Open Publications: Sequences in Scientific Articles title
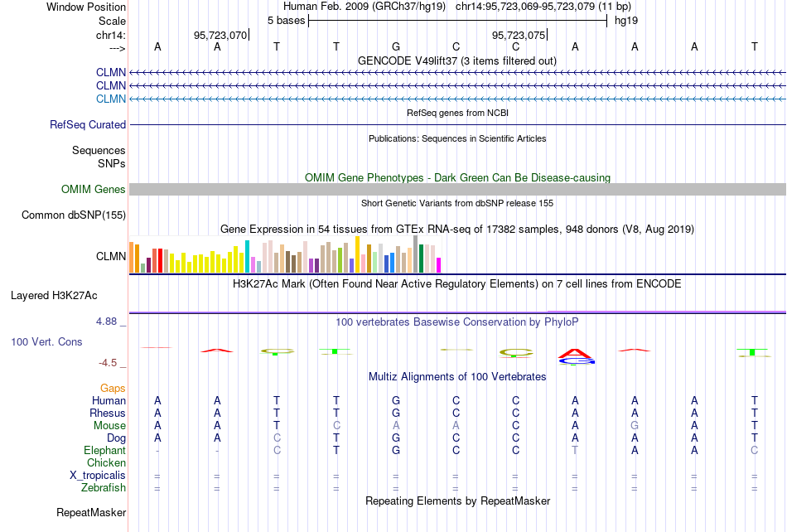 (457, 138)
